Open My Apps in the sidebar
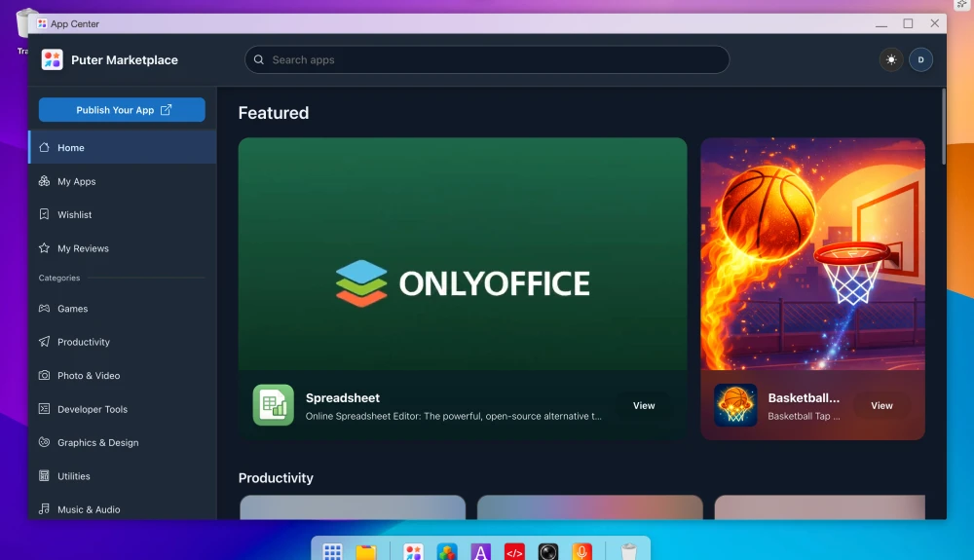 pos(123,181)
